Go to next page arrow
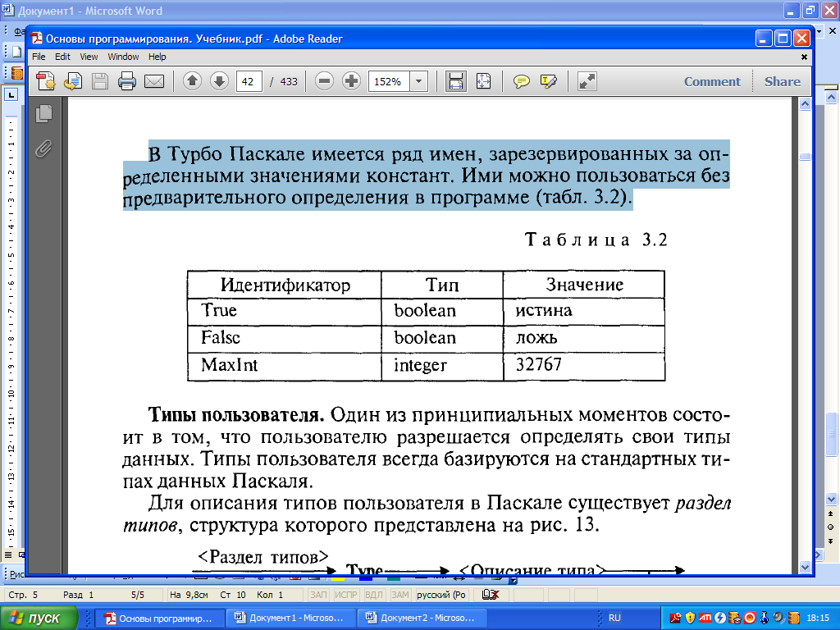This screenshot has height=630, width=840. (x=219, y=81)
